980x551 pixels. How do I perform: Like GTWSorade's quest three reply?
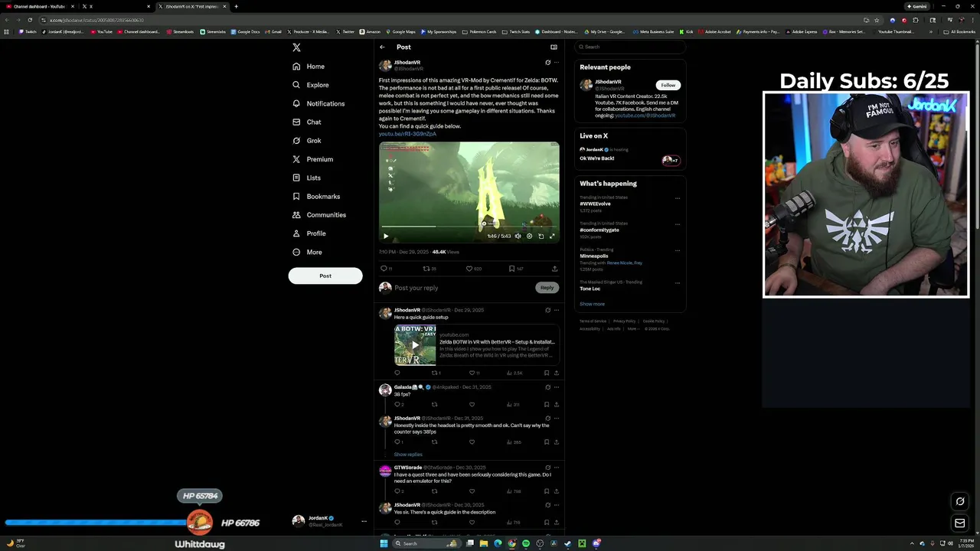[472, 491]
